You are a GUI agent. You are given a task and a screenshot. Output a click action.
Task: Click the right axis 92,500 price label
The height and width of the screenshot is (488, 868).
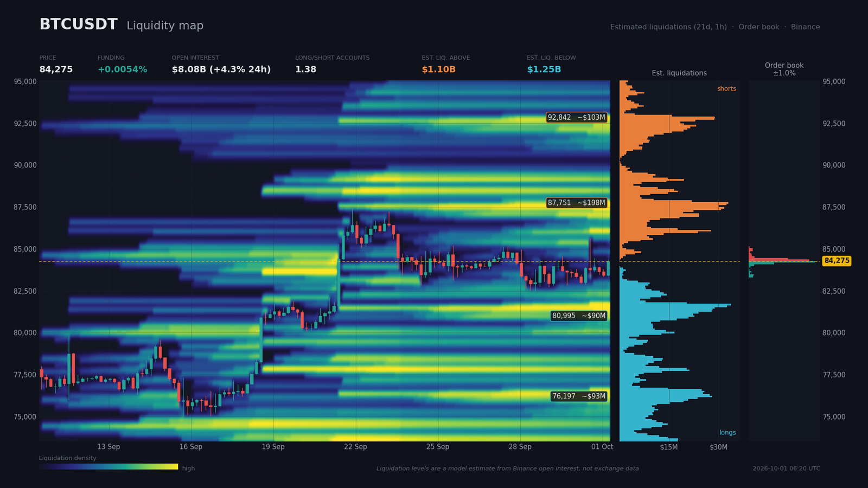pyautogui.click(x=834, y=124)
